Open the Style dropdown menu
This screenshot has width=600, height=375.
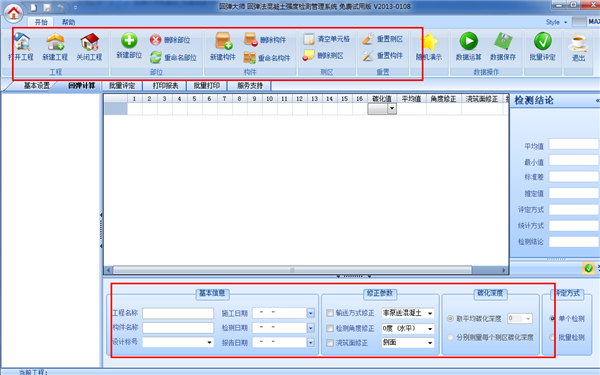556,22
